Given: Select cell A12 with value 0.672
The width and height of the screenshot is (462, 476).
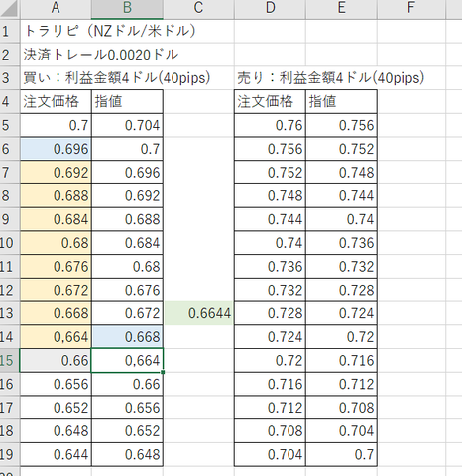Looking at the screenshot, I should (56, 290).
